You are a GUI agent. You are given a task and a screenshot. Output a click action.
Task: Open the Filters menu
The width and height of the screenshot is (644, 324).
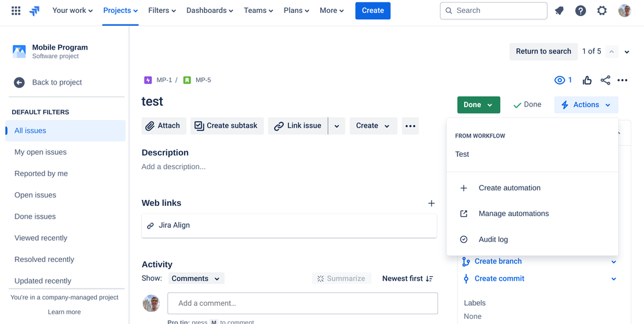click(x=162, y=11)
